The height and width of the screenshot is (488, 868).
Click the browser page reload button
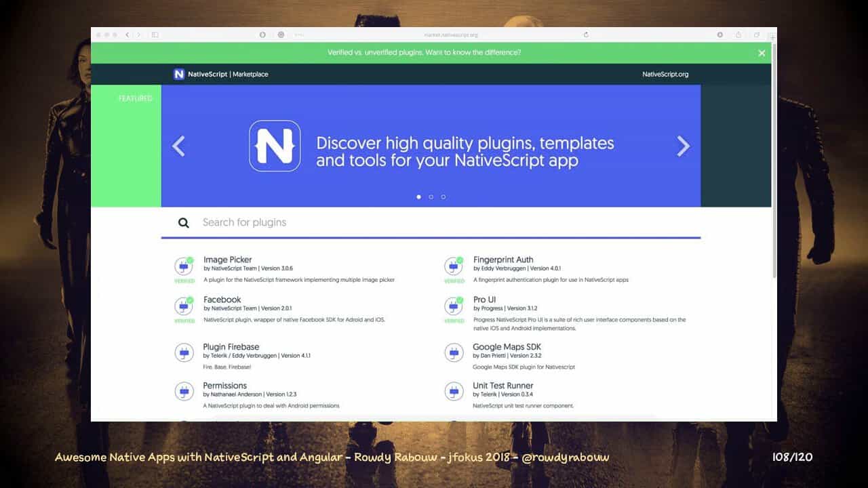click(586, 35)
